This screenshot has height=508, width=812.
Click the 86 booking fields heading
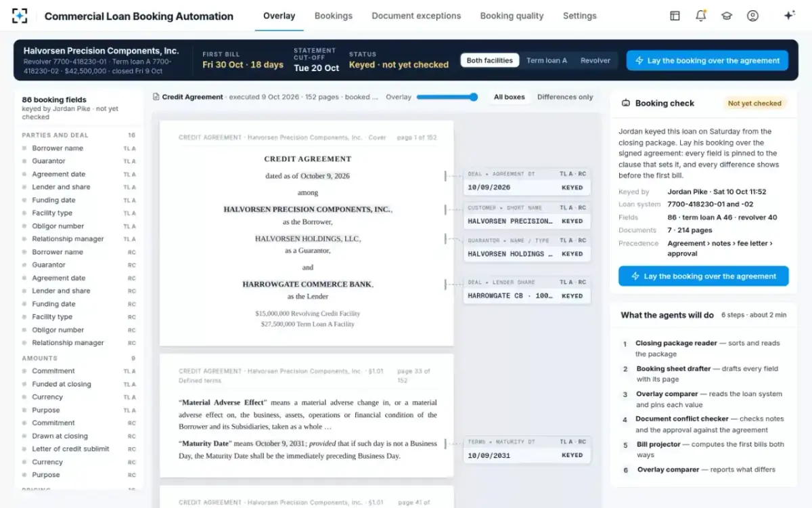54,100
